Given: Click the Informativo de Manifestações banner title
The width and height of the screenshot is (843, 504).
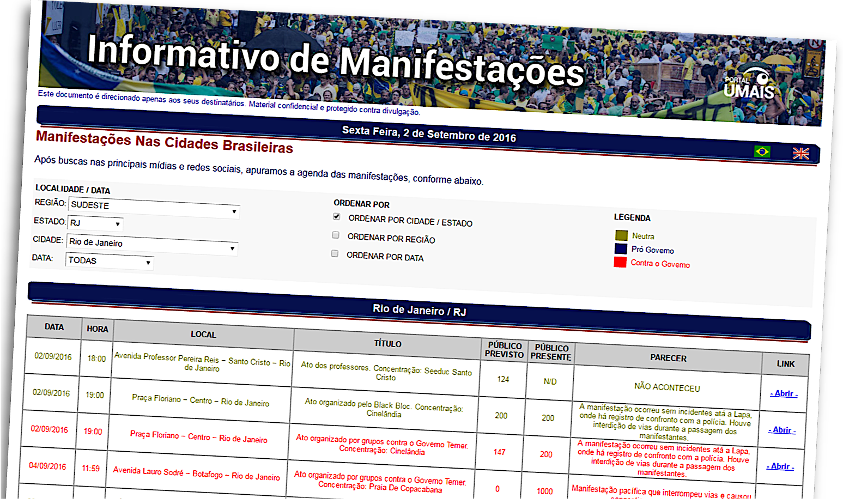Looking at the screenshot, I should [x=336, y=61].
